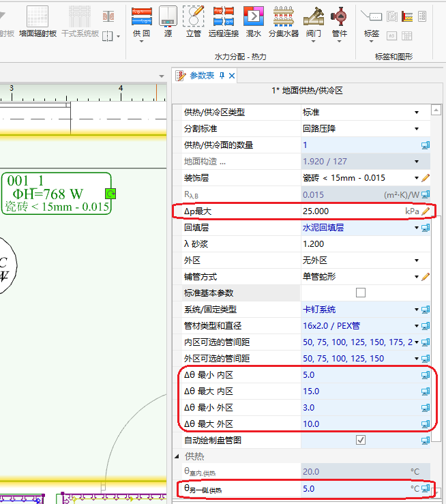Select the 源 heat source tool
Image resolution: width=446 pixels, height=504 pixels.
tap(168, 20)
